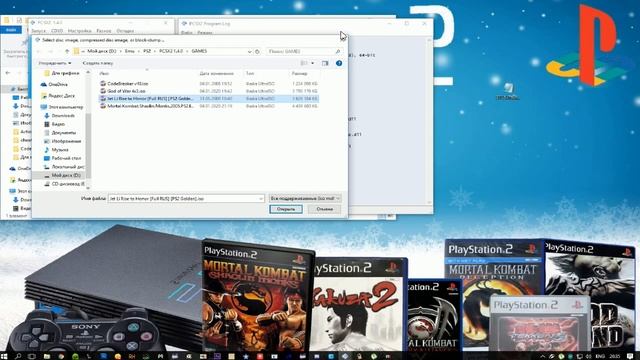Select OneDrive in dialog sidebar
640x360 pixels.
[54, 84]
